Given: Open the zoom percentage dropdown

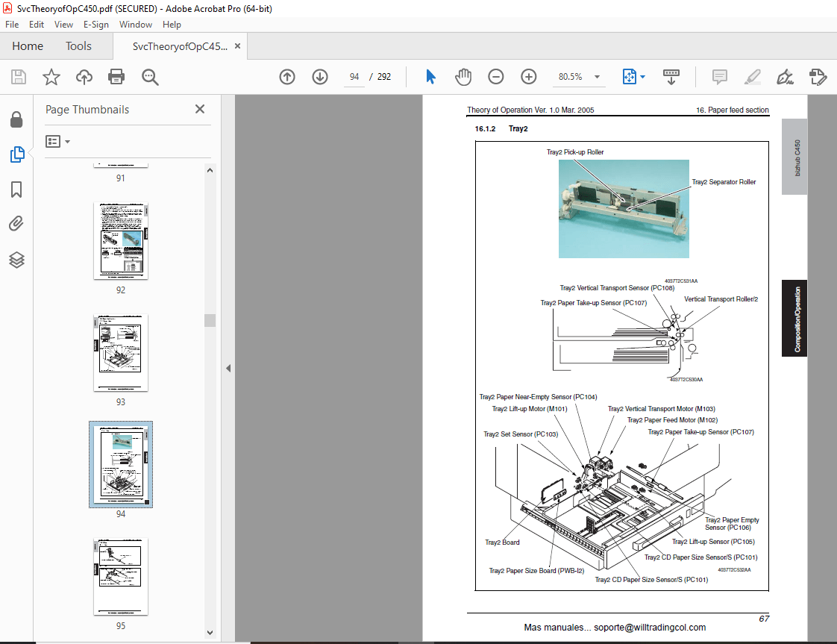Looking at the screenshot, I should click(x=598, y=76).
